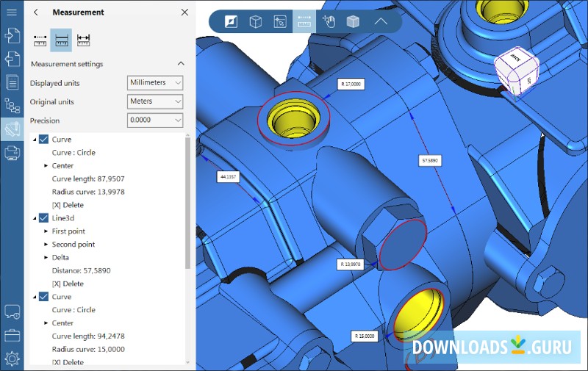Uncheck the first Curve measurement checkbox
Screen dimensions: 588x371
(x=43, y=139)
